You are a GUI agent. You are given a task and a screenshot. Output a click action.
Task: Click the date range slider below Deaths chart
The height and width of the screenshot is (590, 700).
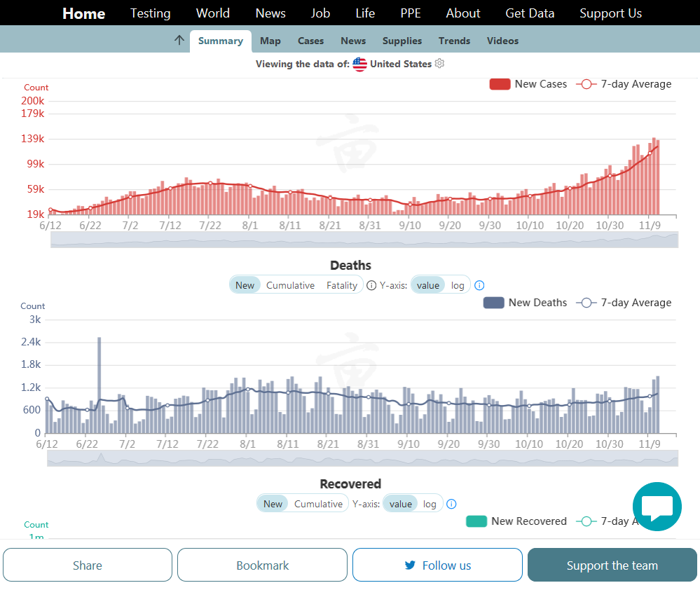point(362,458)
